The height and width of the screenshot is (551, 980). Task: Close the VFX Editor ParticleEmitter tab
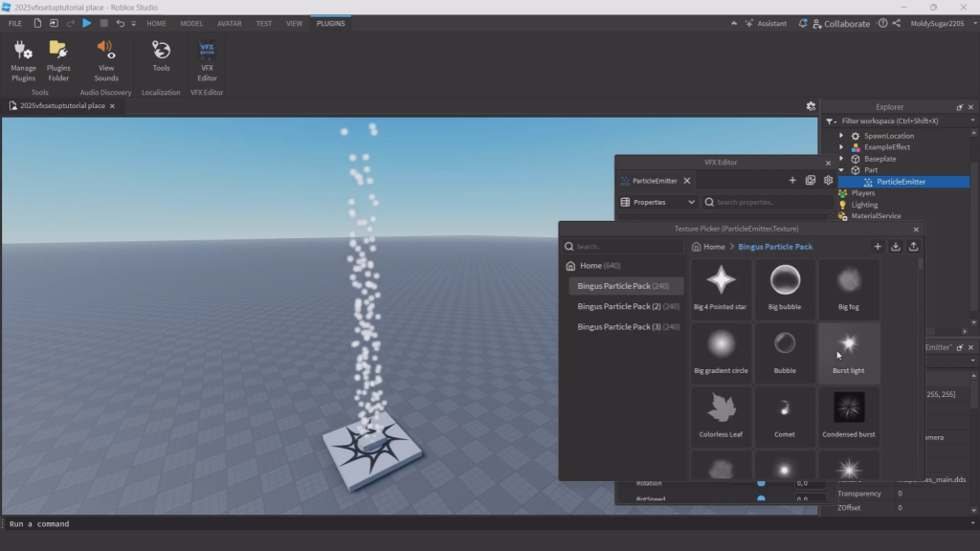point(687,181)
